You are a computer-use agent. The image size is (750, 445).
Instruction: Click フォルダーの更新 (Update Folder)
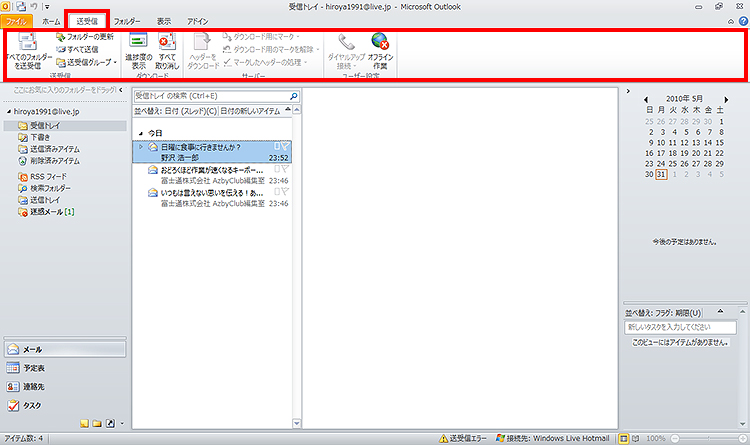point(85,36)
